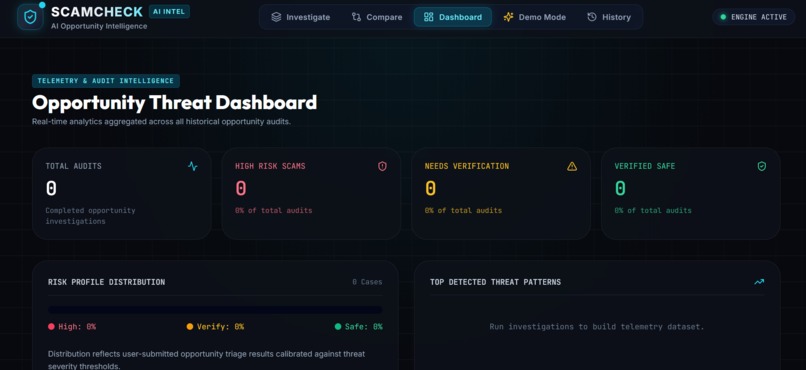
Task: Click the Top Detected Threat Patterns title
Action: [x=496, y=282]
